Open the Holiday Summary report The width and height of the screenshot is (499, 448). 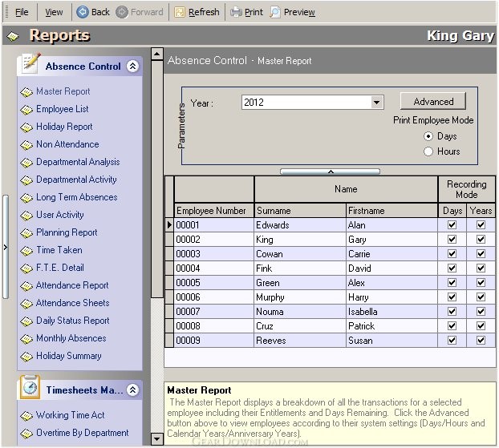coord(69,356)
